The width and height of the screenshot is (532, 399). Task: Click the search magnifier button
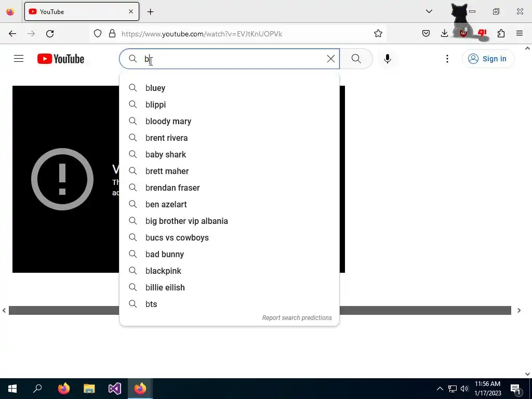click(x=356, y=59)
